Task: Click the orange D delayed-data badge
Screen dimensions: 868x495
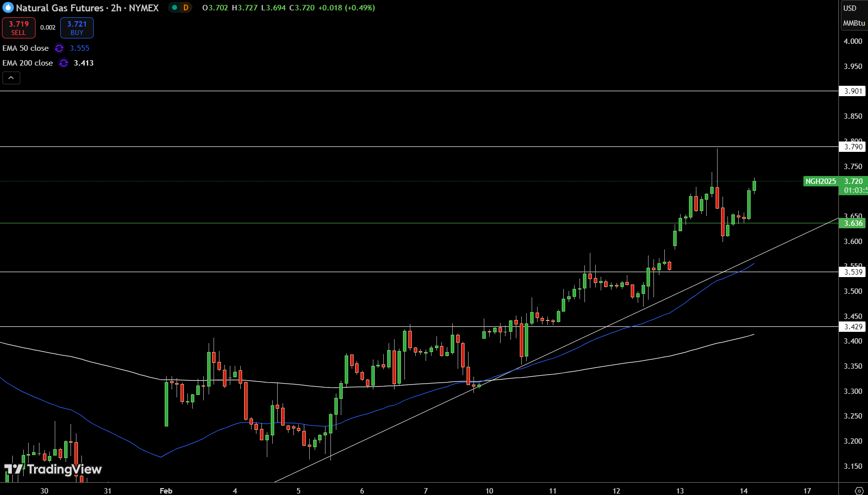Action: tap(186, 8)
